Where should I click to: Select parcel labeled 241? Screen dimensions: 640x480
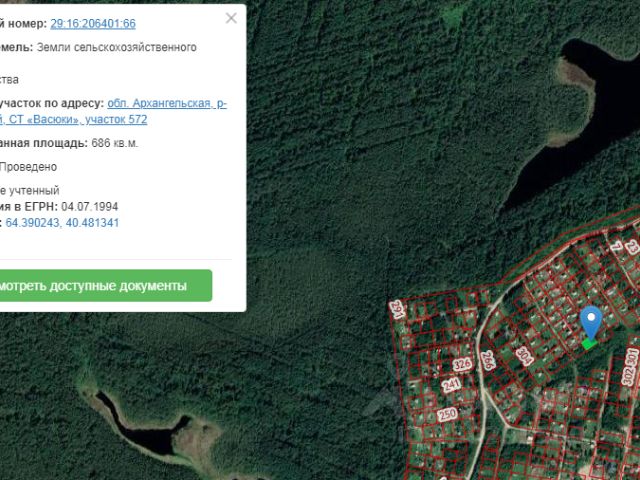(x=452, y=384)
